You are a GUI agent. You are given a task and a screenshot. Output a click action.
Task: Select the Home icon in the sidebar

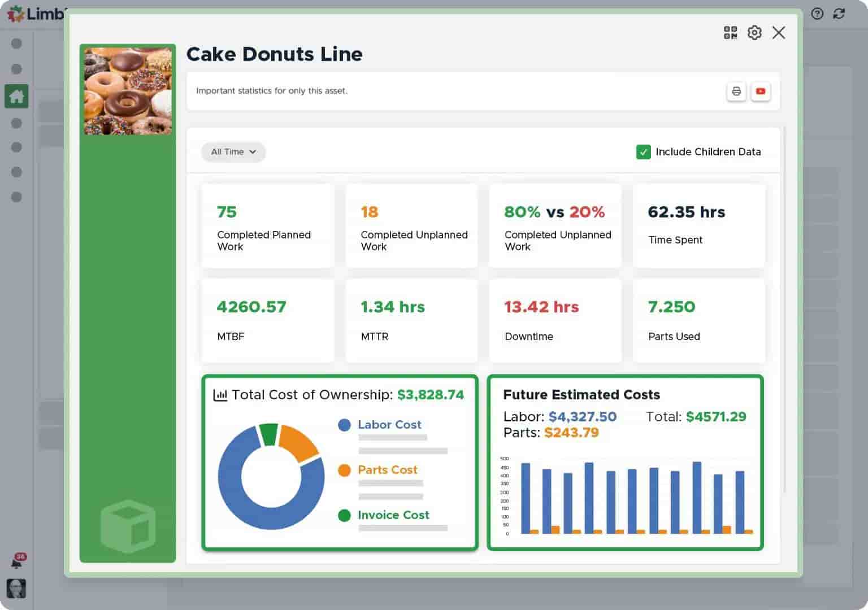click(x=16, y=96)
